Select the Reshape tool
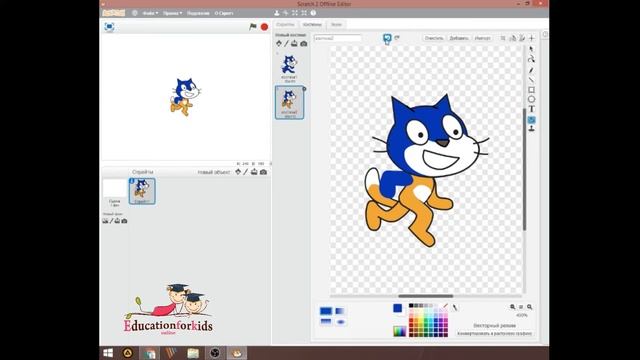Screen dimensions: 640x360 pos(531,59)
